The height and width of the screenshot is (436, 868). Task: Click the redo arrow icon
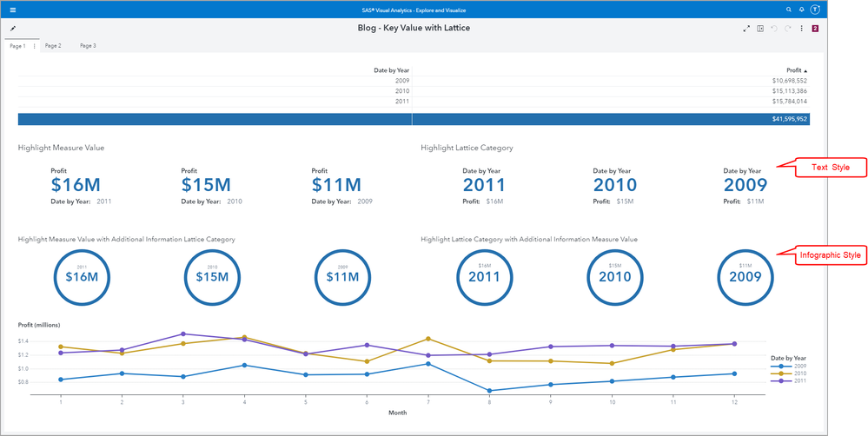788,28
